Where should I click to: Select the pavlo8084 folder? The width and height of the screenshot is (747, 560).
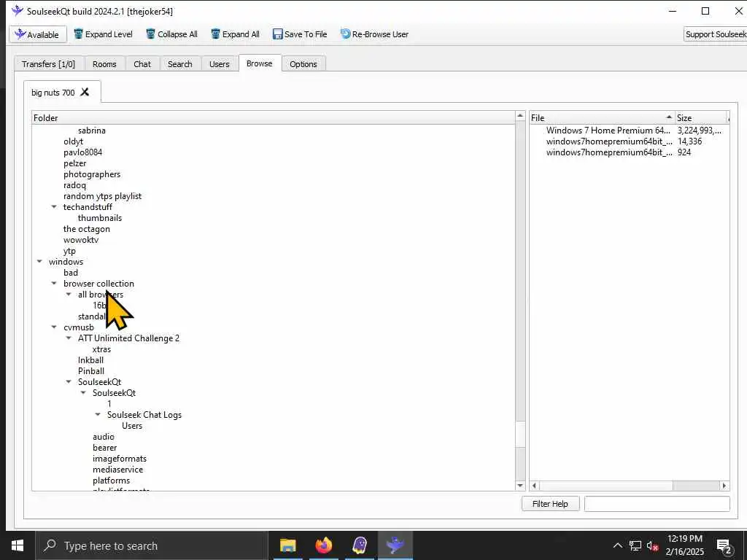click(83, 152)
